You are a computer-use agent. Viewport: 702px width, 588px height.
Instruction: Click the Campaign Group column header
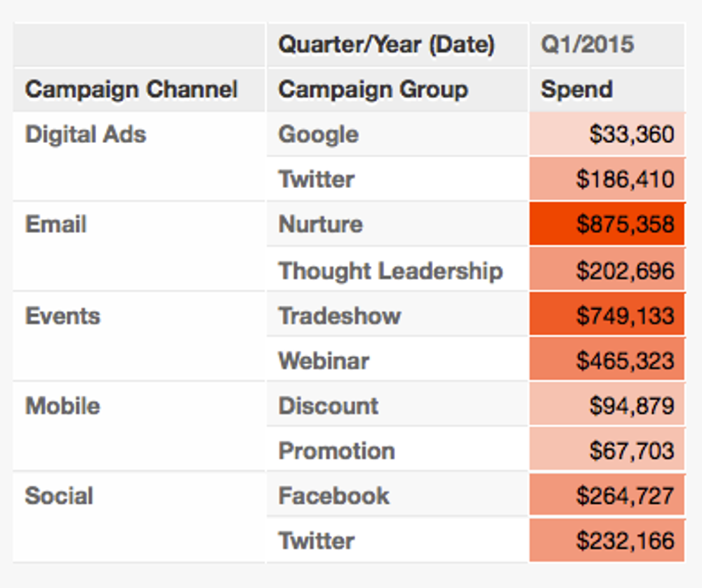[397, 90]
